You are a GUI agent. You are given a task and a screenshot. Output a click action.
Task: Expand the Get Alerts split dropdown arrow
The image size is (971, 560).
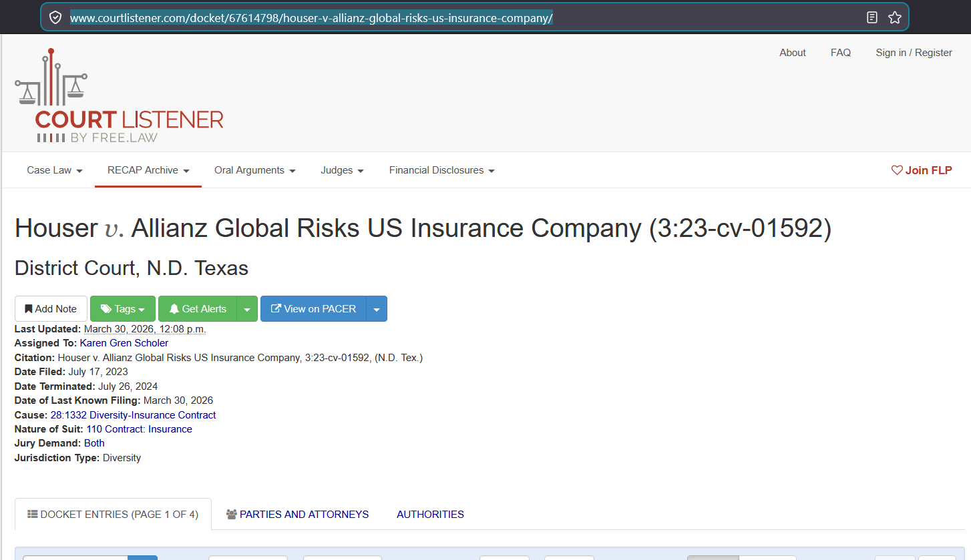[x=247, y=308]
